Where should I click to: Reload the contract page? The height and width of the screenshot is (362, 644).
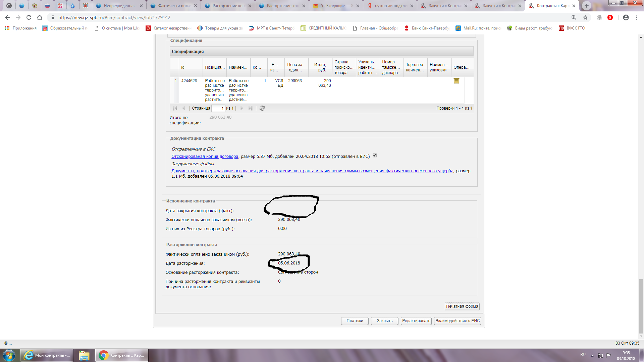29,17
